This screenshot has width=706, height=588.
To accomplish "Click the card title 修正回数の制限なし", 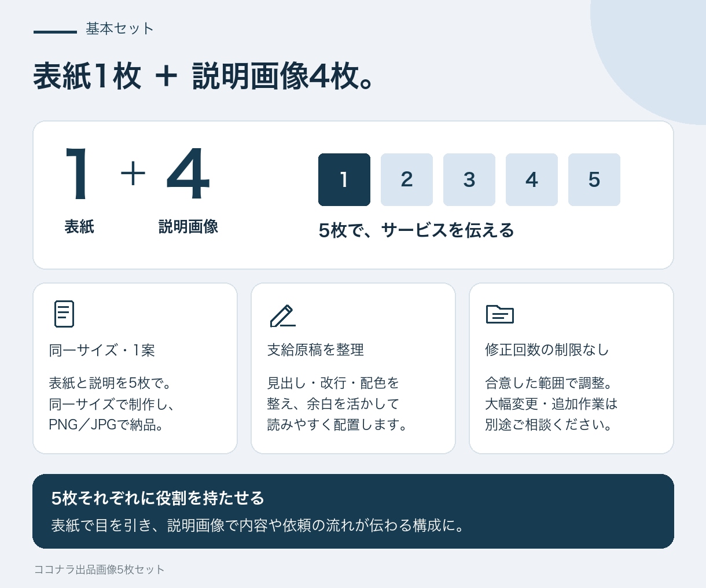I will point(547,350).
